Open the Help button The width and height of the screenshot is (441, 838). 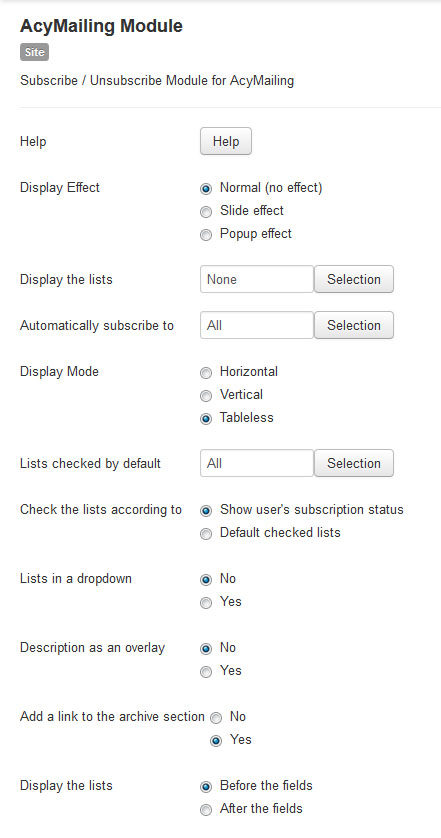coord(226,142)
